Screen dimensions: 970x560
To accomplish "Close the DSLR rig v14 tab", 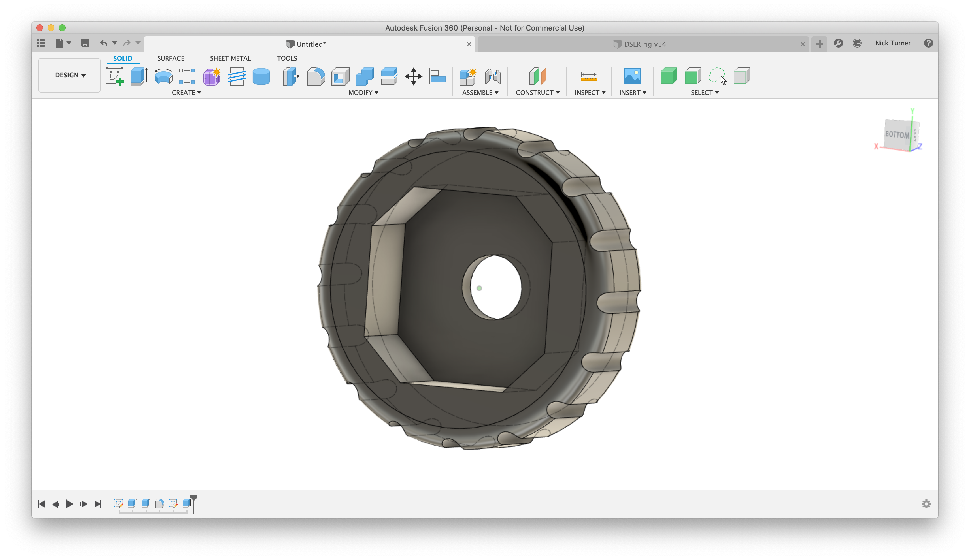I will coord(802,44).
